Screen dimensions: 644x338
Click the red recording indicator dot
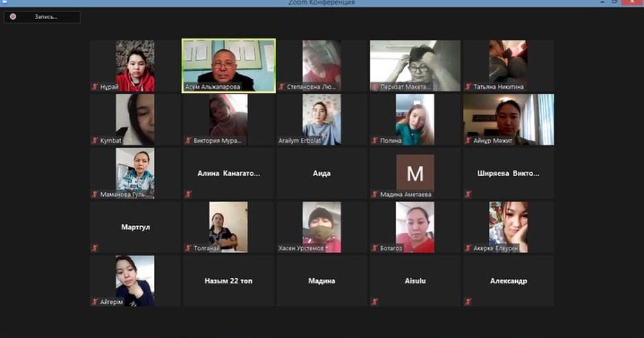[13, 17]
